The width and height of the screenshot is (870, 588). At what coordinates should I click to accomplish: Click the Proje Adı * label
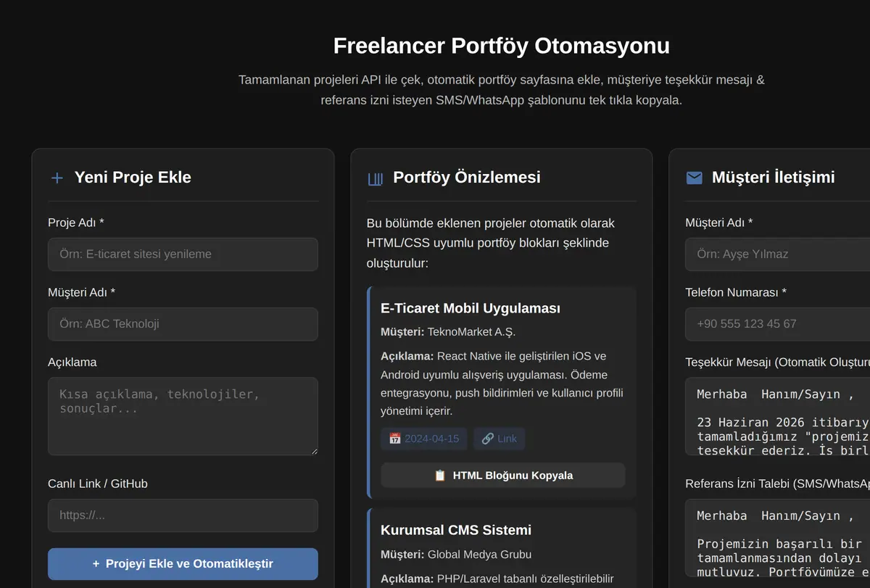(76, 223)
